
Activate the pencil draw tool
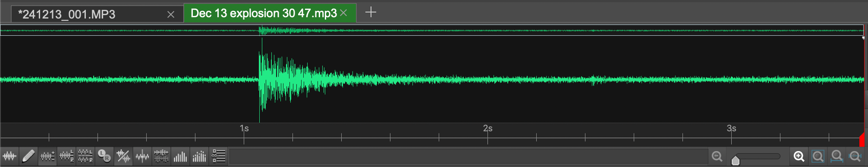click(x=28, y=156)
